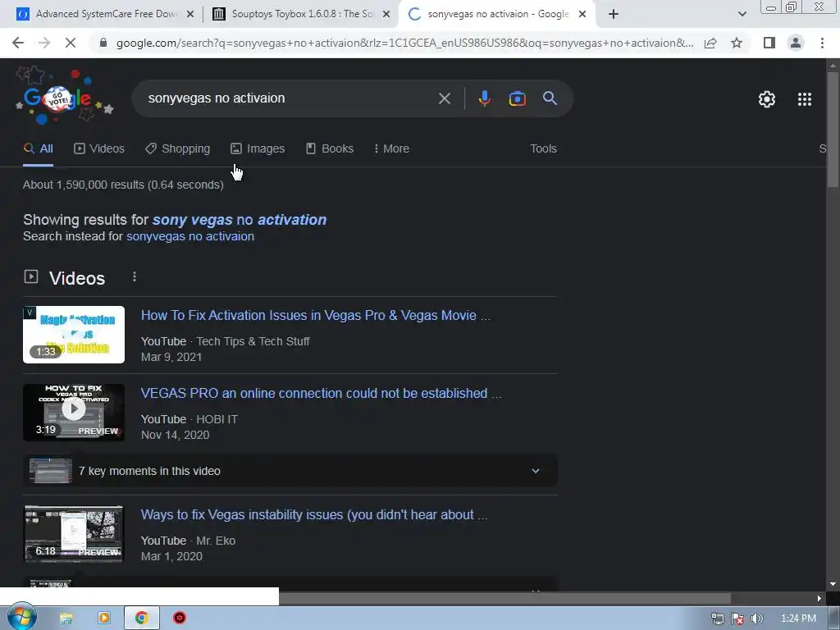Open 'How To Fix Activation Issues' video

point(316,316)
